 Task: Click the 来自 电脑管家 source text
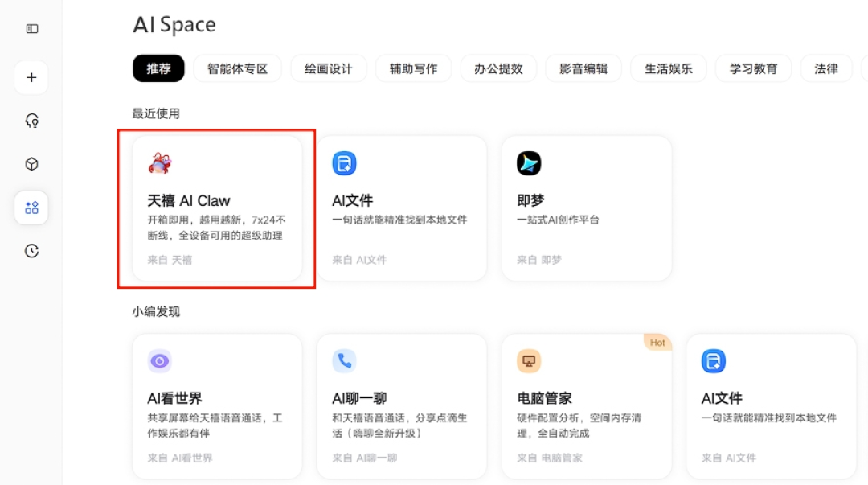[x=549, y=458]
